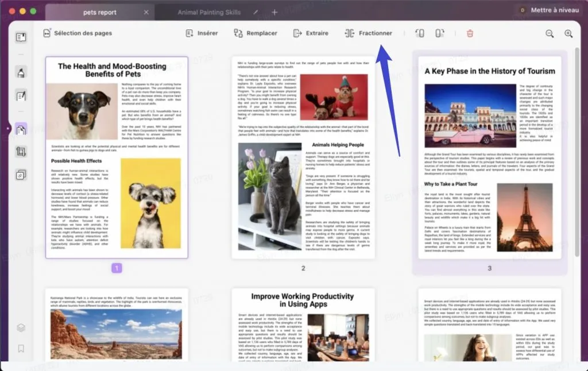Select the Key Phase Tourism page thumbnail

coord(490,157)
